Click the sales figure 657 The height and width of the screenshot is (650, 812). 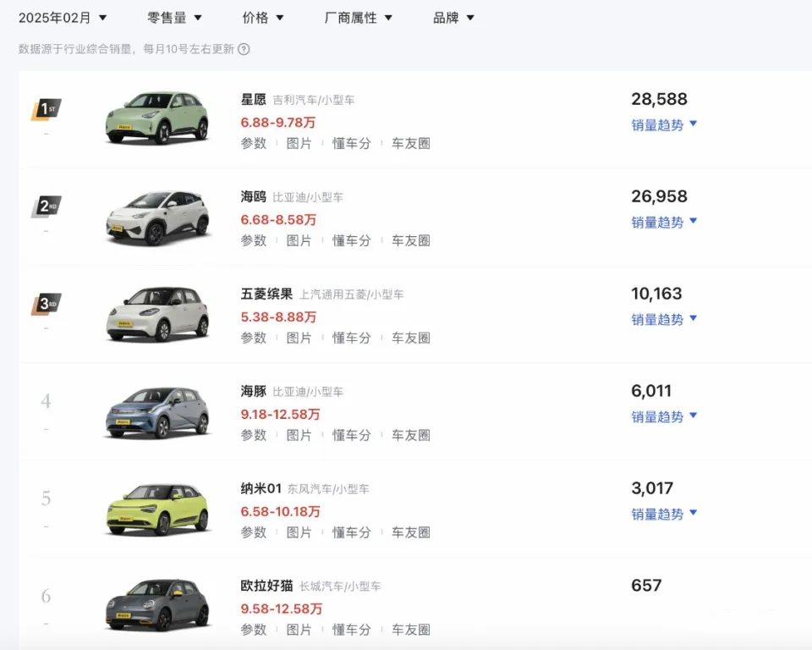pyautogui.click(x=646, y=586)
